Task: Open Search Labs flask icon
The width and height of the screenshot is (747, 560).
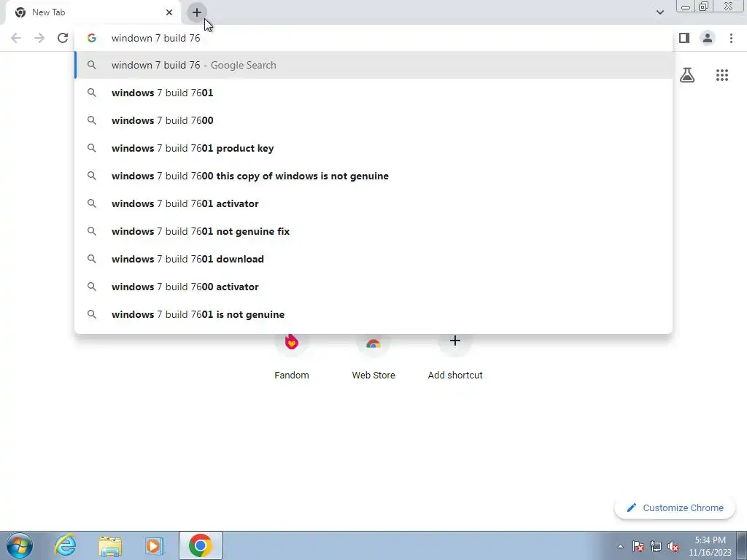Action: (687, 75)
